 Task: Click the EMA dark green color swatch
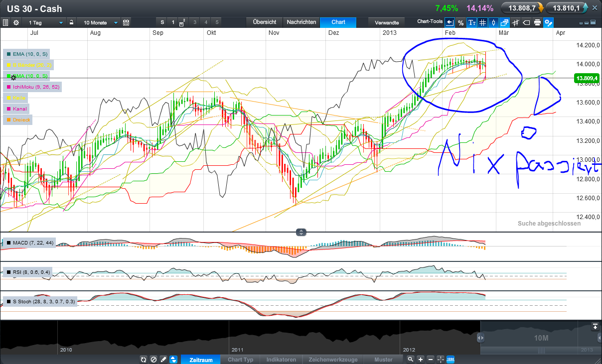pos(8,54)
